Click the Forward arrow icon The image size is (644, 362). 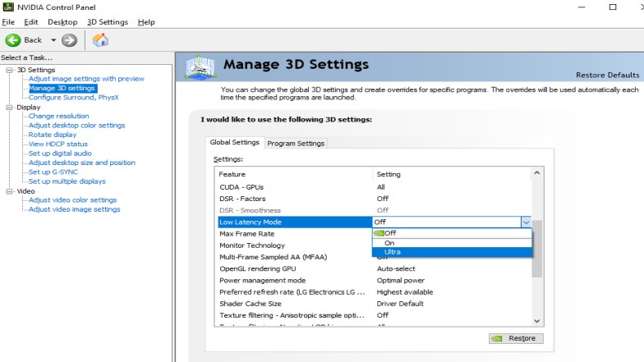(69, 40)
